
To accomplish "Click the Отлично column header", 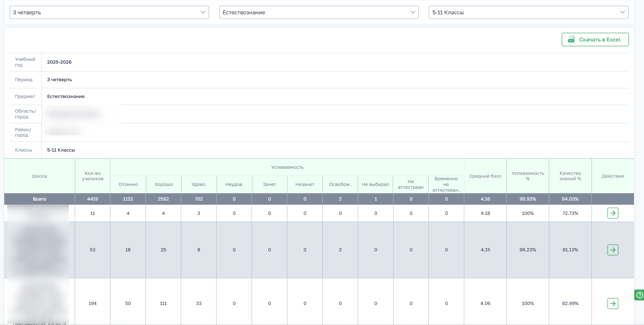I will [x=128, y=184].
